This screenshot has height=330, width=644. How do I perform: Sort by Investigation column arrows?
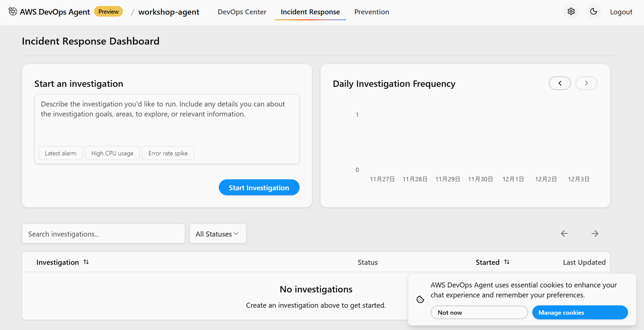(x=86, y=262)
